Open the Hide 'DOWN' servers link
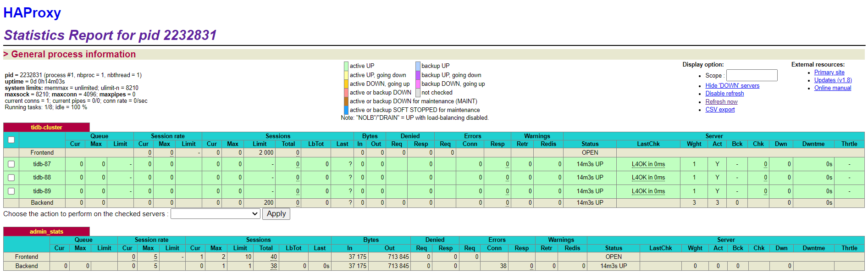Viewport: 868px width, 274px height. [732, 86]
